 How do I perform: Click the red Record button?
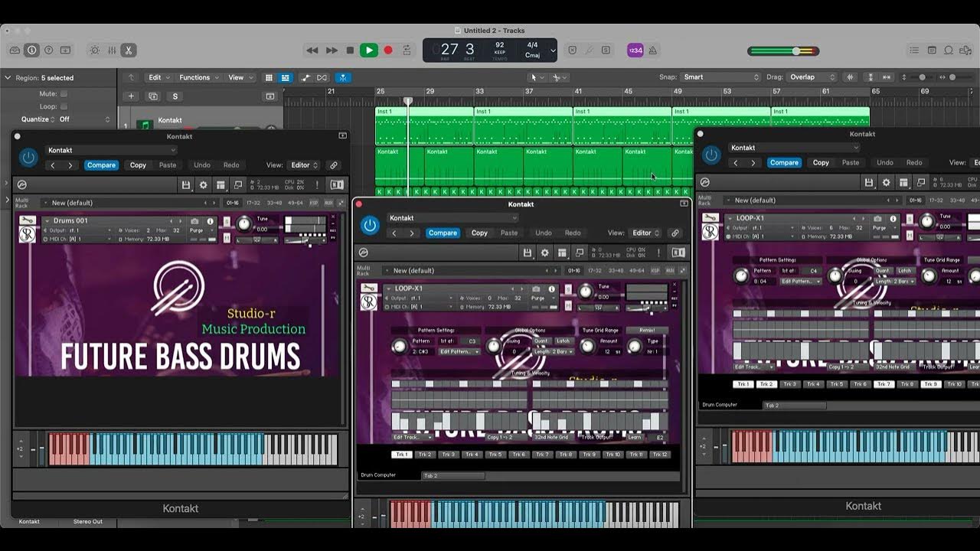point(388,51)
